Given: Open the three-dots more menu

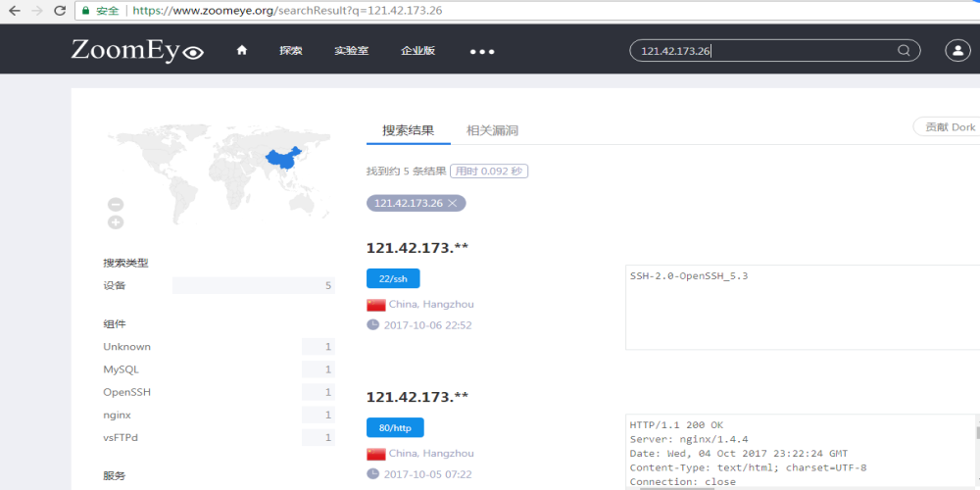Looking at the screenshot, I should pos(482,51).
